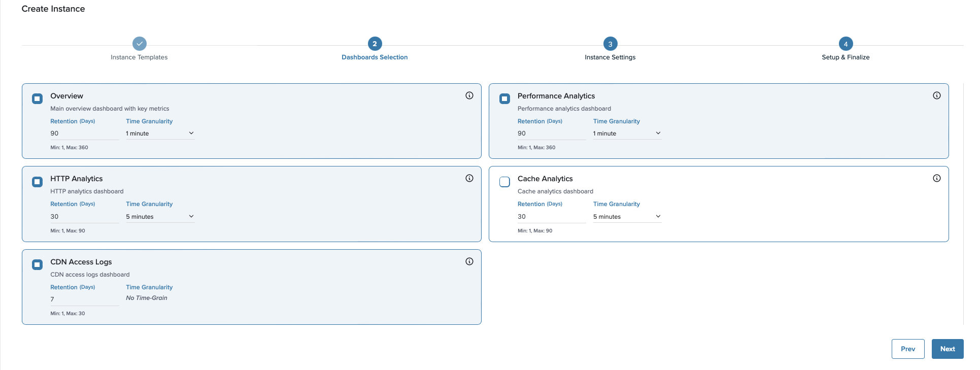
Task: Go back with the Prev button
Action: pos(907,349)
